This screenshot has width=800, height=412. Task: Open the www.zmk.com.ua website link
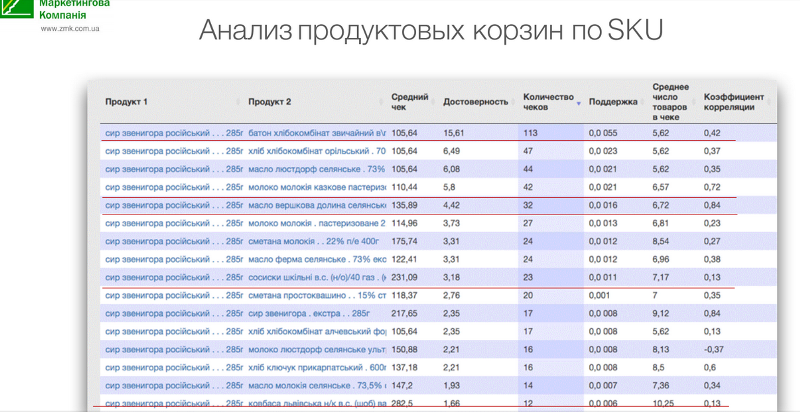(x=69, y=29)
